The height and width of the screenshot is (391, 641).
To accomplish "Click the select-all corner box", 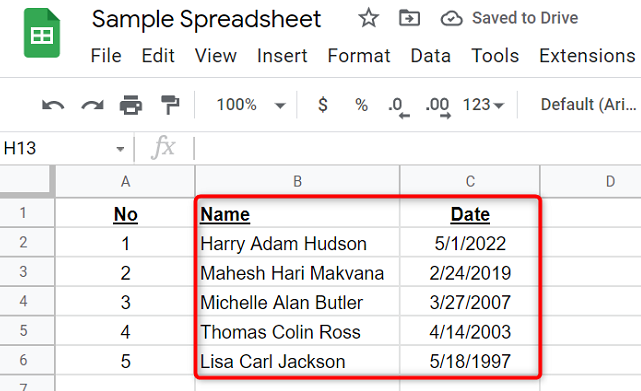I will tap(27, 182).
